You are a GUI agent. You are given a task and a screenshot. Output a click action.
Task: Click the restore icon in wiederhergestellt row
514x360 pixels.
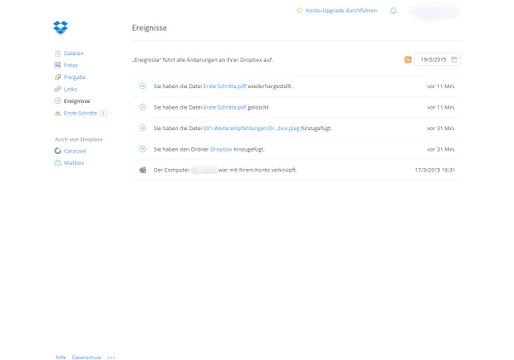142,86
